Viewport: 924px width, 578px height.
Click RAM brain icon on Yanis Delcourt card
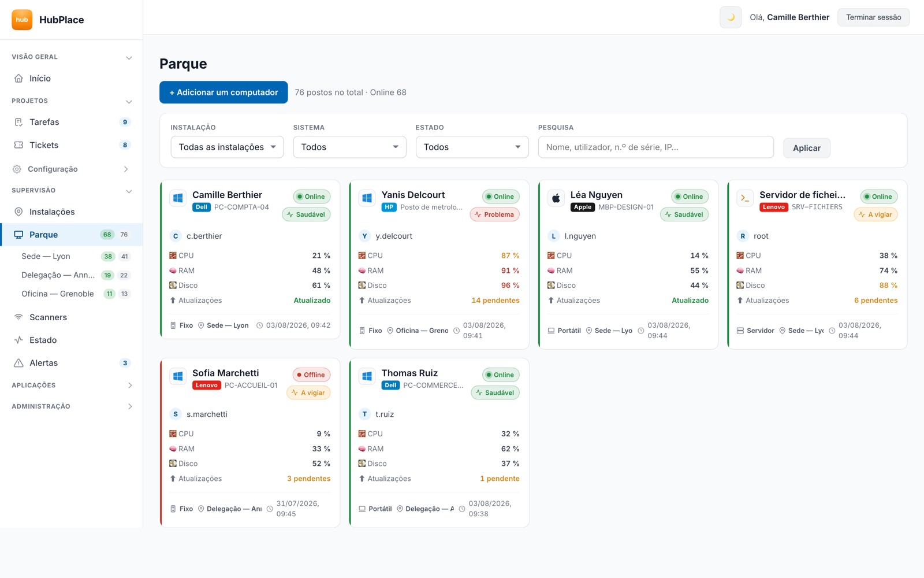tap(362, 271)
